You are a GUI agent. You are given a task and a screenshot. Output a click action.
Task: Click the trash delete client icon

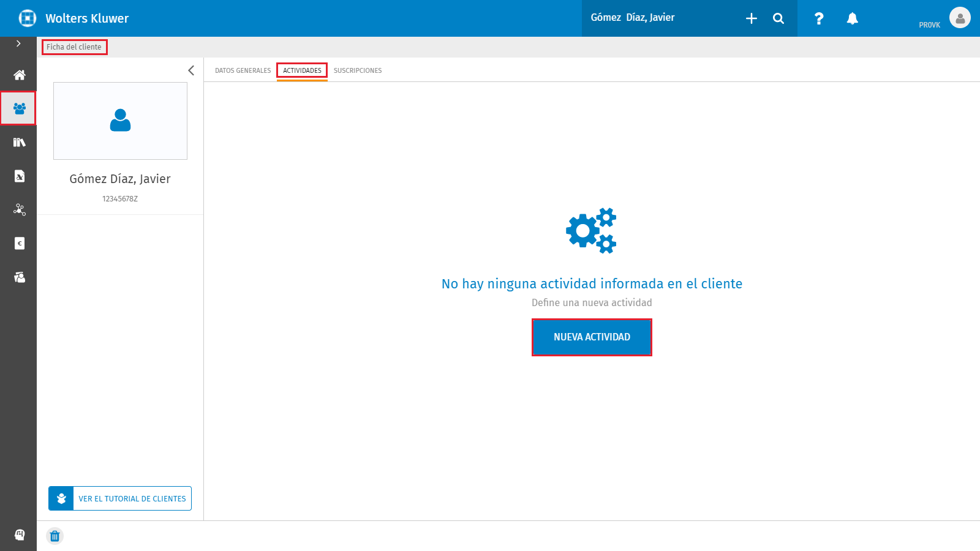pyautogui.click(x=55, y=536)
